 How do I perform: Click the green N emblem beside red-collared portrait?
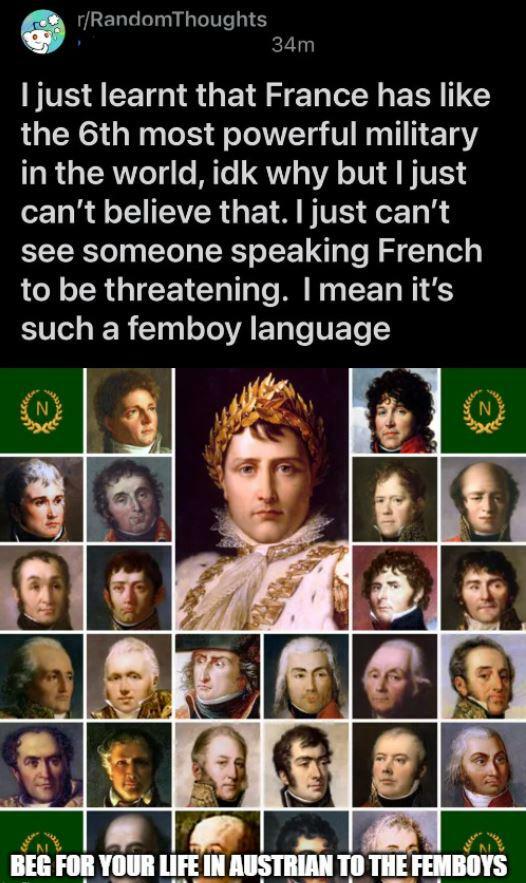pyautogui.click(x=483, y=411)
